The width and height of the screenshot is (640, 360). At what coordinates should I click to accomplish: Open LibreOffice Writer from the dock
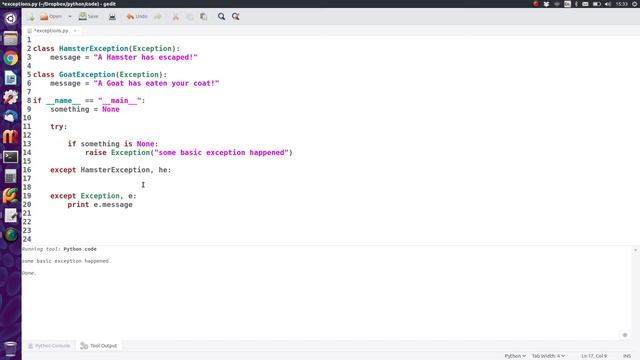pyautogui.click(x=11, y=78)
